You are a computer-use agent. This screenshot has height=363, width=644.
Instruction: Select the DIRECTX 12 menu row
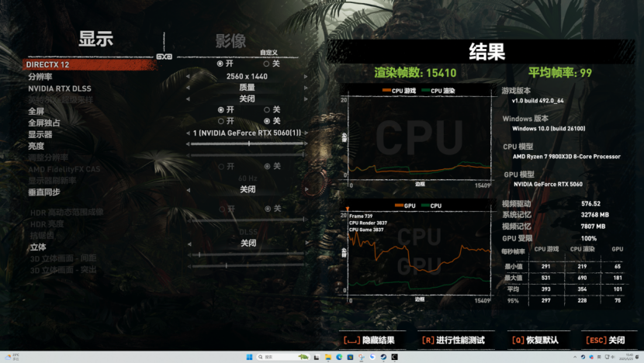click(x=90, y=64)
